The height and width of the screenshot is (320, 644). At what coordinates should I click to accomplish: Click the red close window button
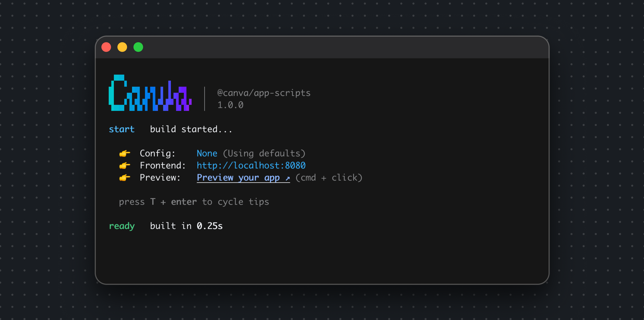click(106, 47)
